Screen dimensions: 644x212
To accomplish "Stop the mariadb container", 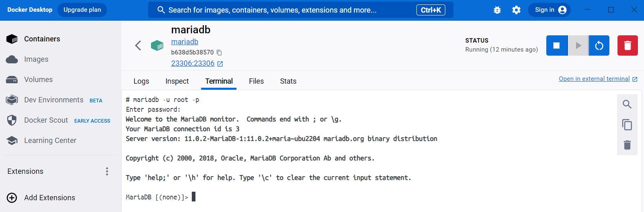I will (x=556, y=45).
